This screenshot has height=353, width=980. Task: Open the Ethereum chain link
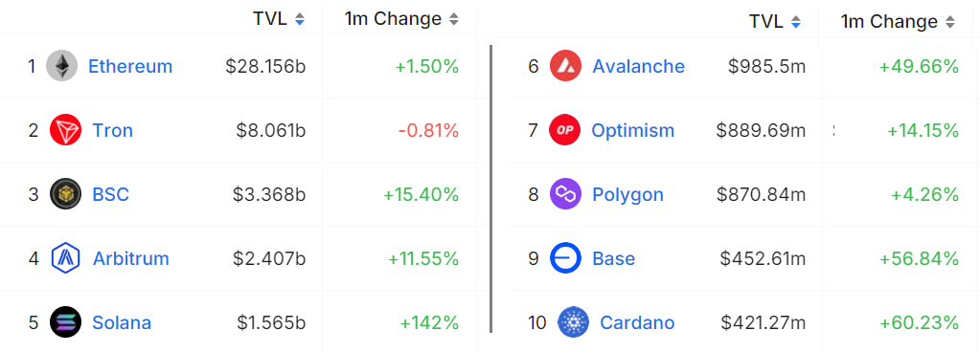[130, 66]
